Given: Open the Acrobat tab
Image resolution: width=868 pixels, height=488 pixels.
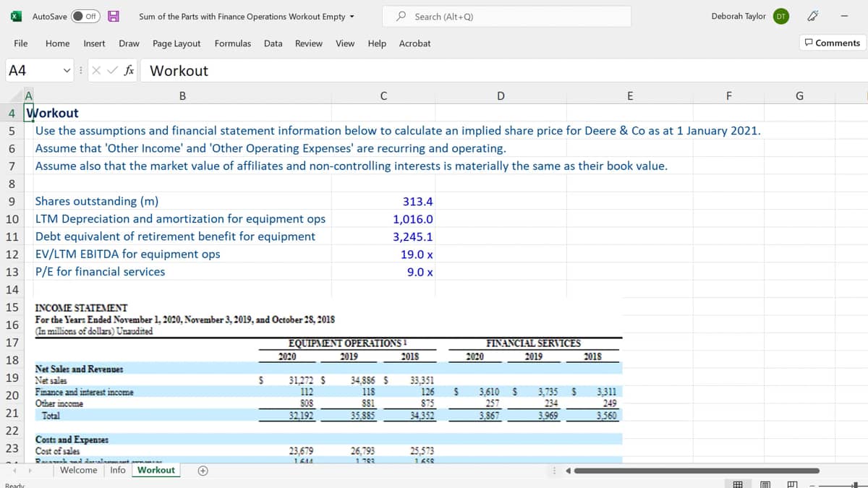Looking at the screenshot, I should point(414,43).
